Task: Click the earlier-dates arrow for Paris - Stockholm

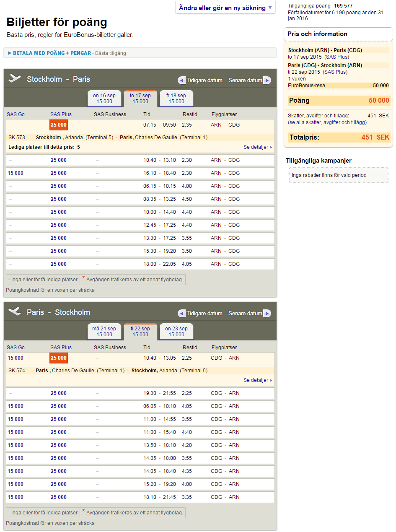Action: tap(182, 314)
